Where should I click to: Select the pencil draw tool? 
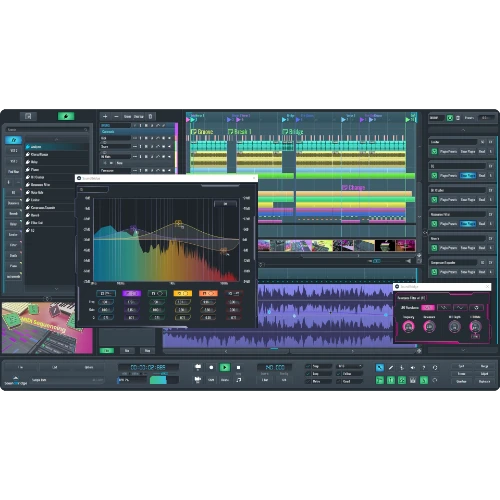[x=391, y=368]
